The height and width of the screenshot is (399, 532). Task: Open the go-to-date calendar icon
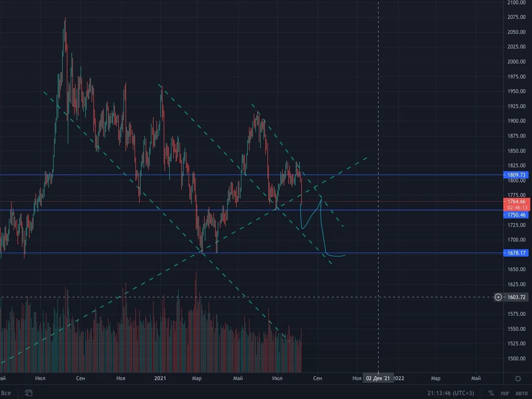tap(29, 393)
